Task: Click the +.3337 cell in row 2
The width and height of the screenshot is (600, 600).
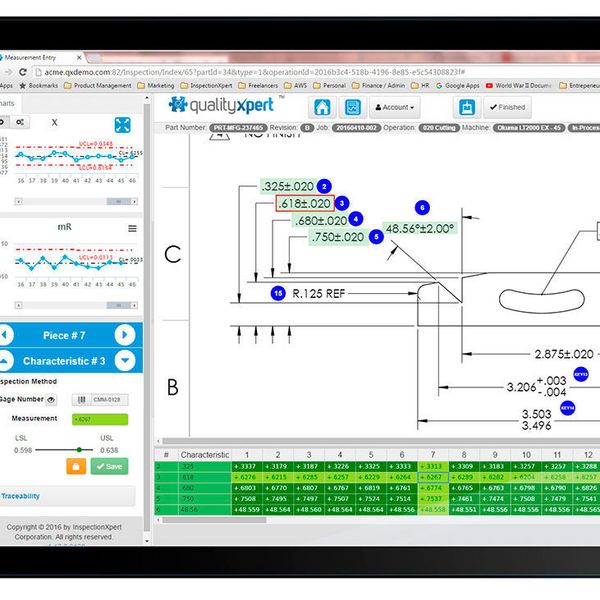Action: point(247,466)
